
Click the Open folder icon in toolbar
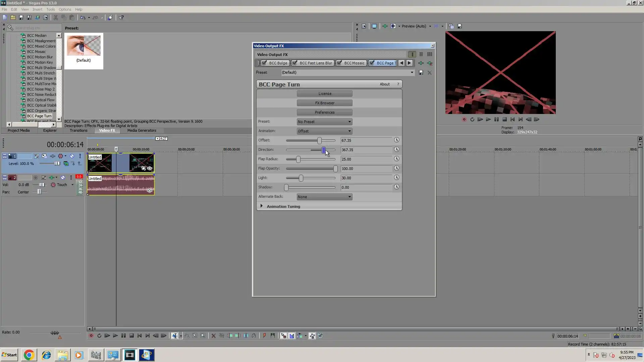[x=13, y=17]
